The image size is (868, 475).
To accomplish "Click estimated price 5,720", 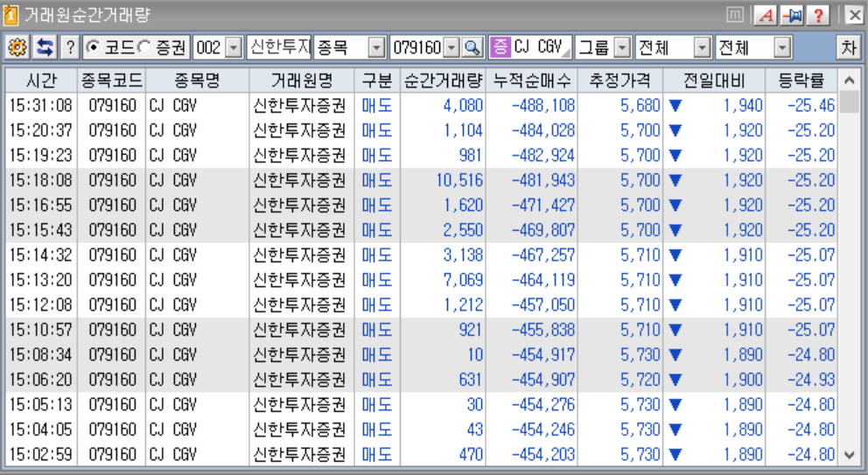I will coord(640,380).
